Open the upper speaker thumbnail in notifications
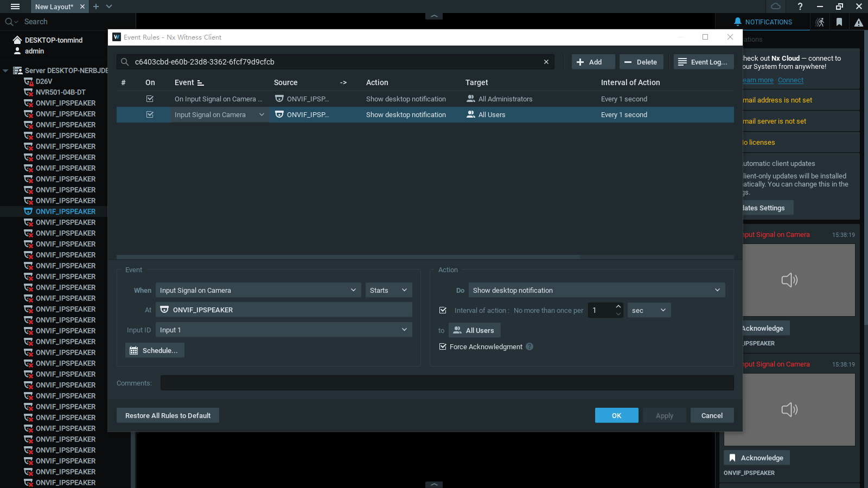This screenshot has width=868, height=488. point(799,280)
